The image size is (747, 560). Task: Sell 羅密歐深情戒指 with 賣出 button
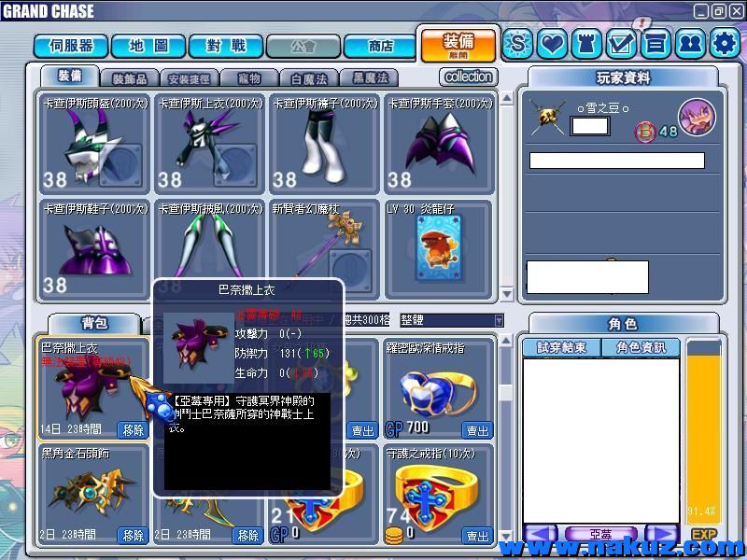(x=477, y=430)
